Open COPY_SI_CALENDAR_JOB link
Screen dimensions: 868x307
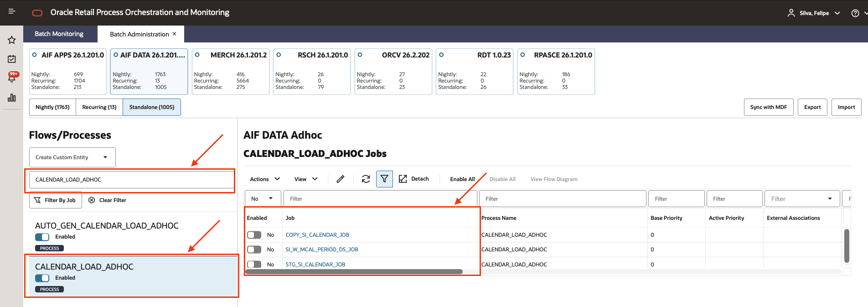[317, 235]
